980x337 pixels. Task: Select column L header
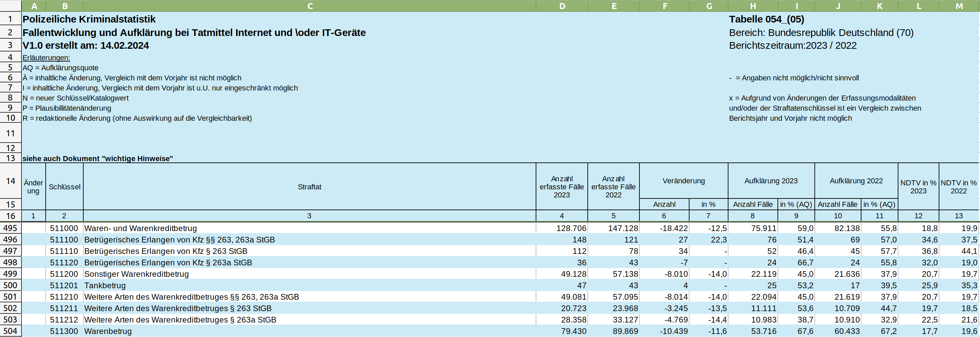coord(918,6)
